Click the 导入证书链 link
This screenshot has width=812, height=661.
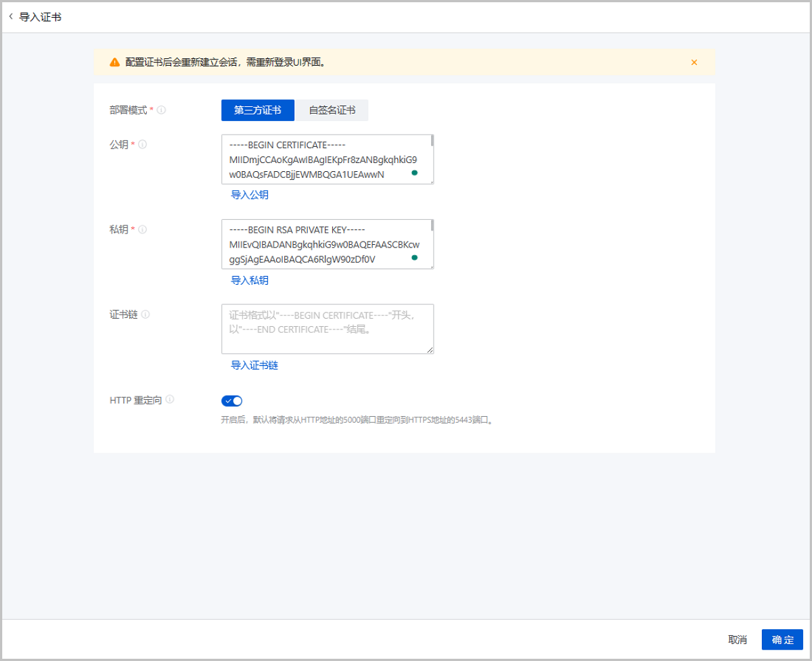point(255,365)
